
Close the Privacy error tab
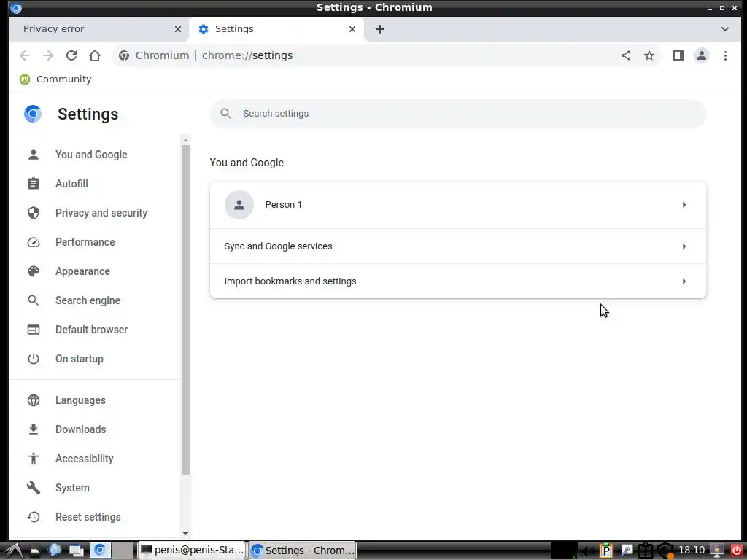pos(178,29)
